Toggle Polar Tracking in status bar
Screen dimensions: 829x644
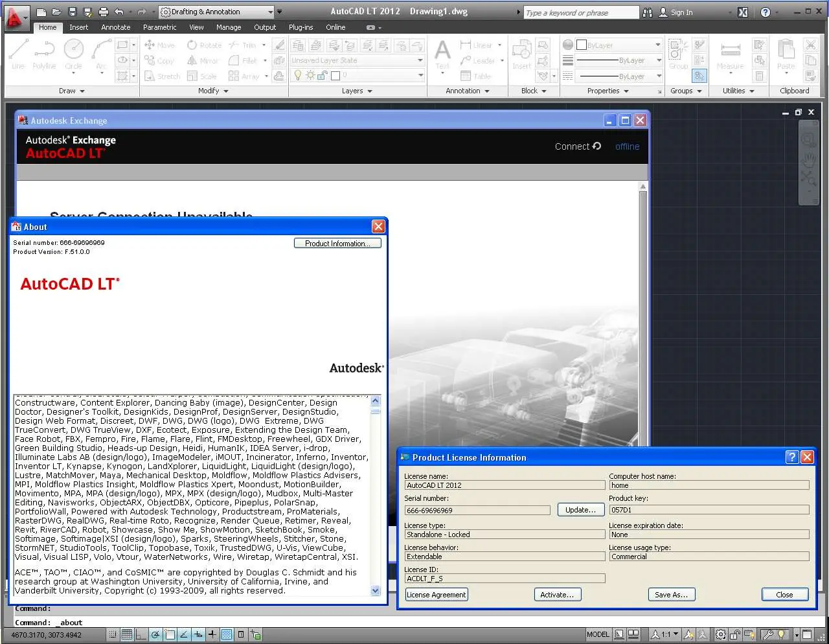pyautogui.click(x=155, y=635)
